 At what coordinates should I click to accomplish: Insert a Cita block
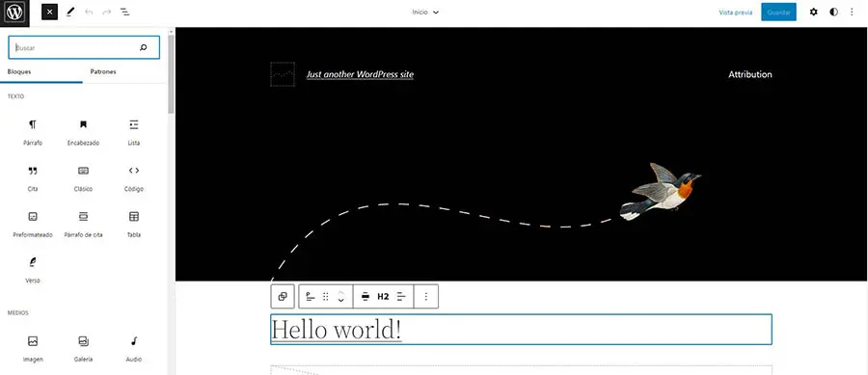click(x=33, y=178)
